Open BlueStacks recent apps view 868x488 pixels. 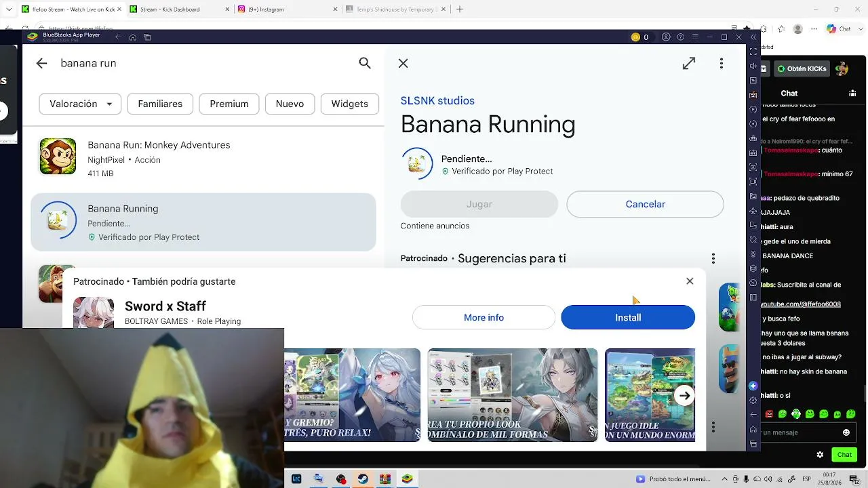point(147,37)
